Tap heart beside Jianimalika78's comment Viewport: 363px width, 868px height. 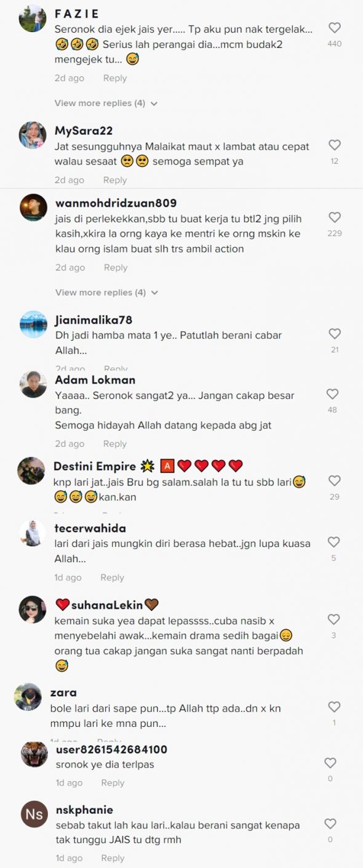point(334,334)
